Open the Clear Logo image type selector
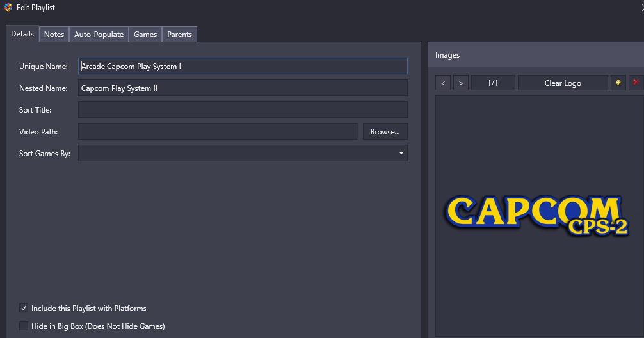This screenshot has height=338, width=644. (x=563, y=83)
